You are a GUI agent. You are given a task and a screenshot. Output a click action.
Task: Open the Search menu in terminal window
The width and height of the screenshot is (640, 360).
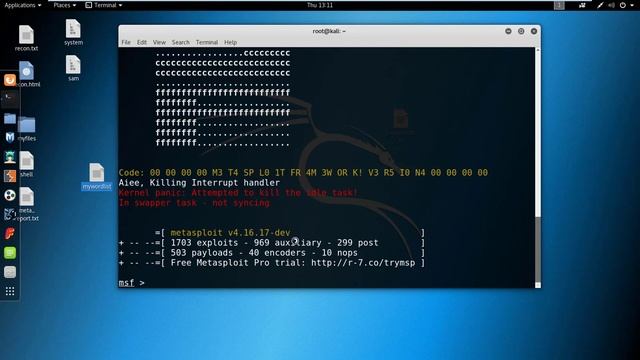180,42
